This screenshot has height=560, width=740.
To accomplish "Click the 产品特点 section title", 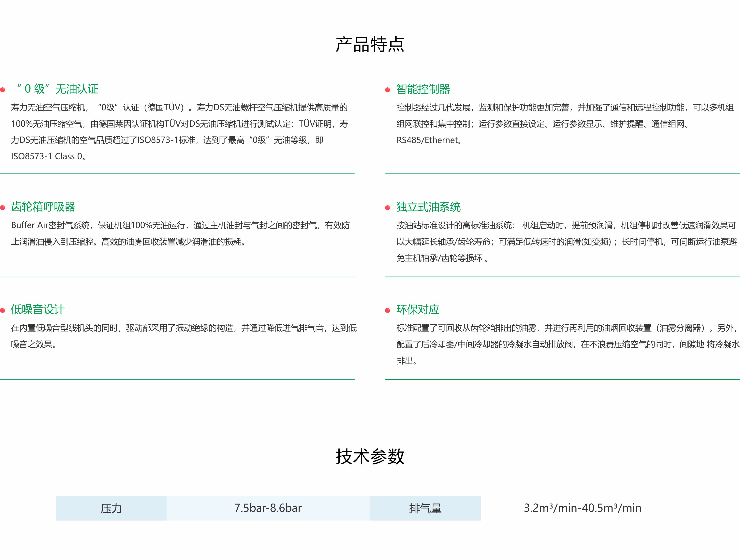I will tap(370, 44).
